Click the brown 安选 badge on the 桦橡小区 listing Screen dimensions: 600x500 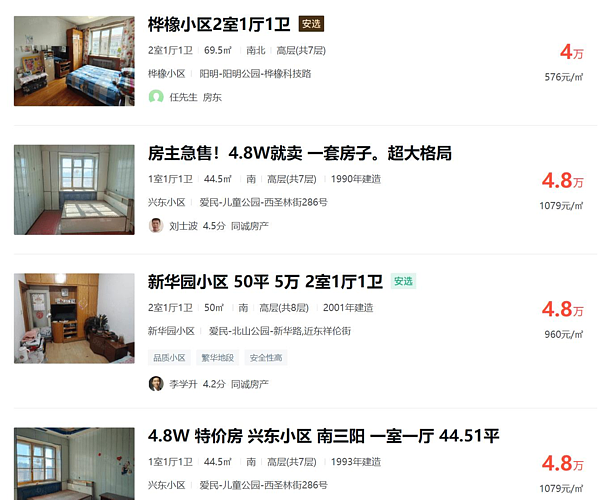[x=311, y=24]
